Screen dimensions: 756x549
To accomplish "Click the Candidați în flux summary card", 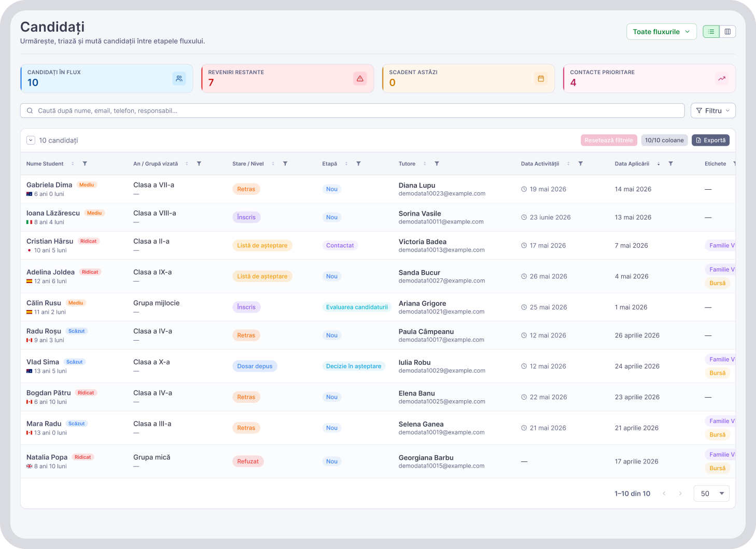I will [107, 78].
